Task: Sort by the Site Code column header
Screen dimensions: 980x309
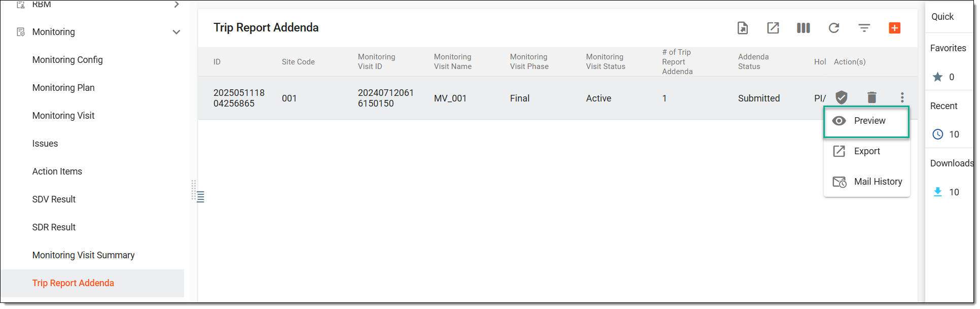Action: (298, 62)
